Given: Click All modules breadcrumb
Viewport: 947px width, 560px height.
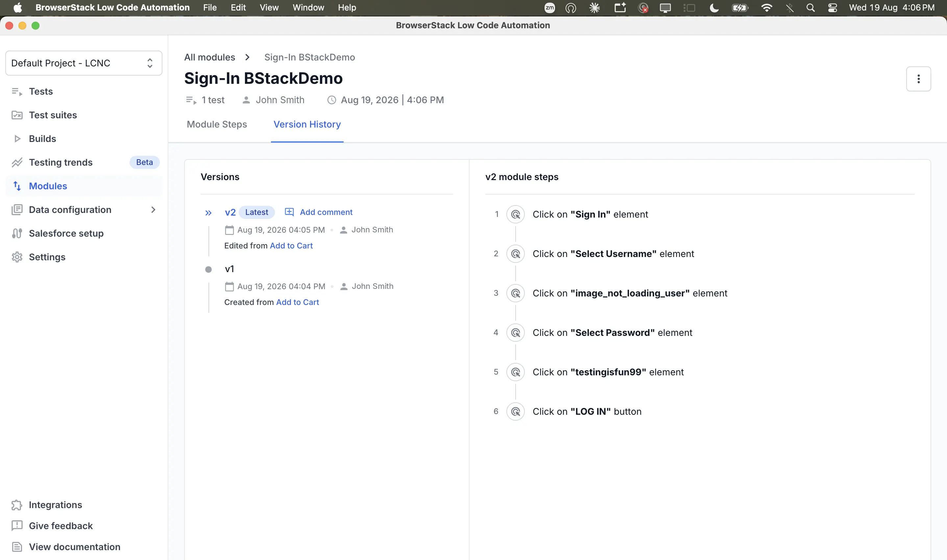Looking at the screenshot, I should 209,58.
